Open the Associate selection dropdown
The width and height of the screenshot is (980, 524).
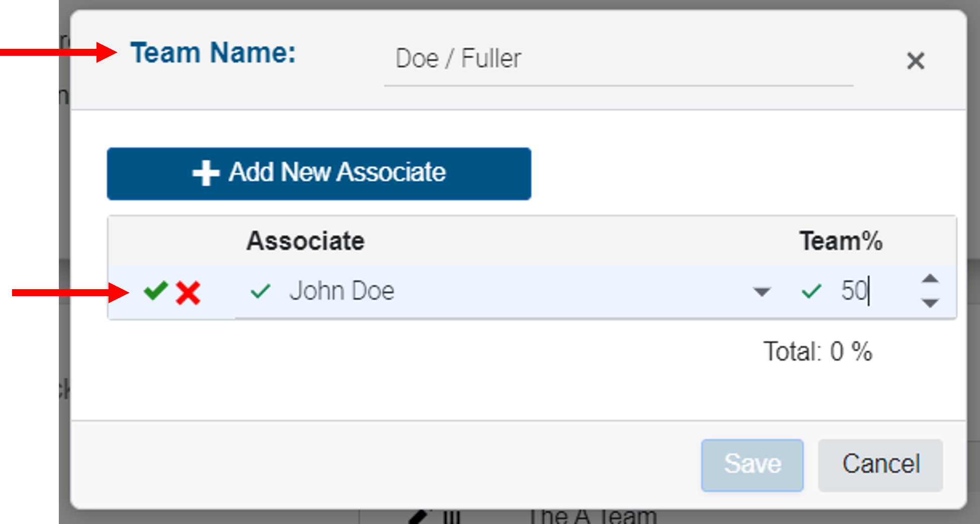pyautogui.click(x=761, y=292)
